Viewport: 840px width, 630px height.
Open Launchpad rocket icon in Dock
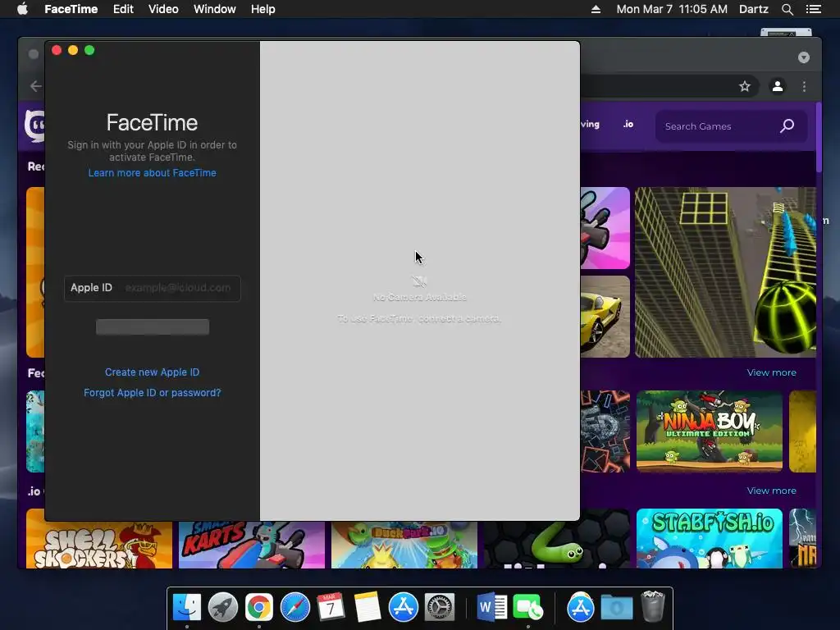click(x=223, y=608)
